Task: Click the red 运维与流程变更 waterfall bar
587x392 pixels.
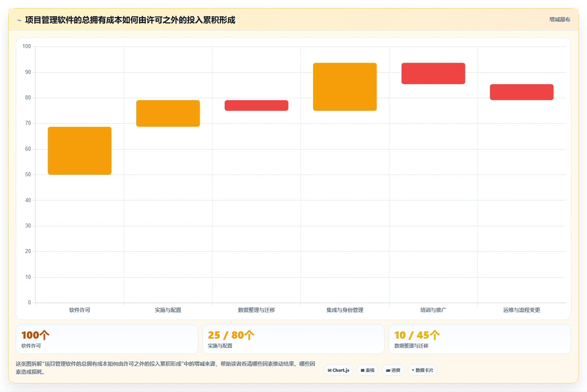Action: (x=522, y=92)
